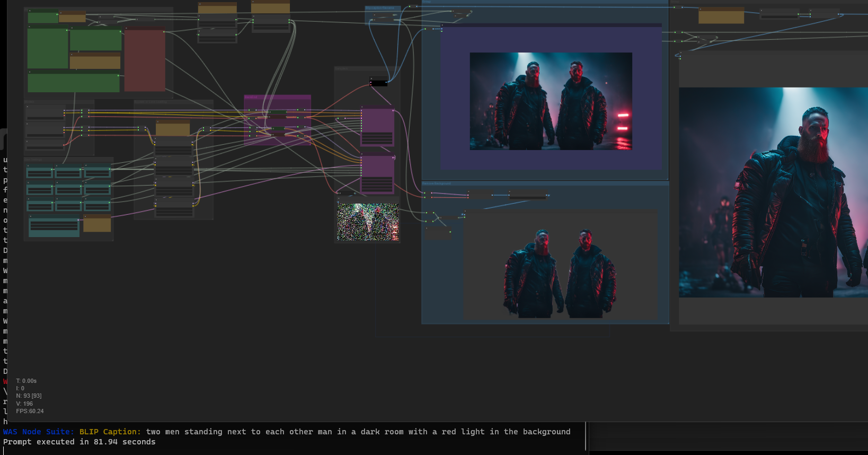Click the two-men preview image in the purple node
868x455 pixels.
(551, 101)
